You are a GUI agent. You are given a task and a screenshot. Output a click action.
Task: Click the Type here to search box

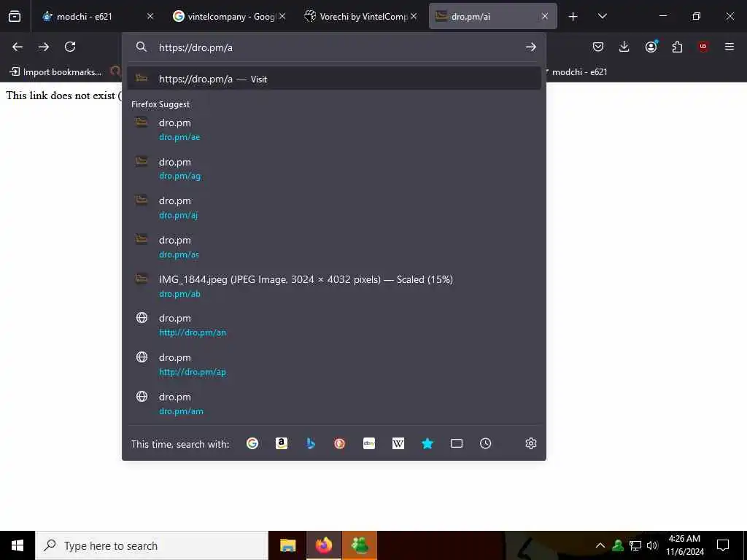pyautogui.click(x=152, y=545)
